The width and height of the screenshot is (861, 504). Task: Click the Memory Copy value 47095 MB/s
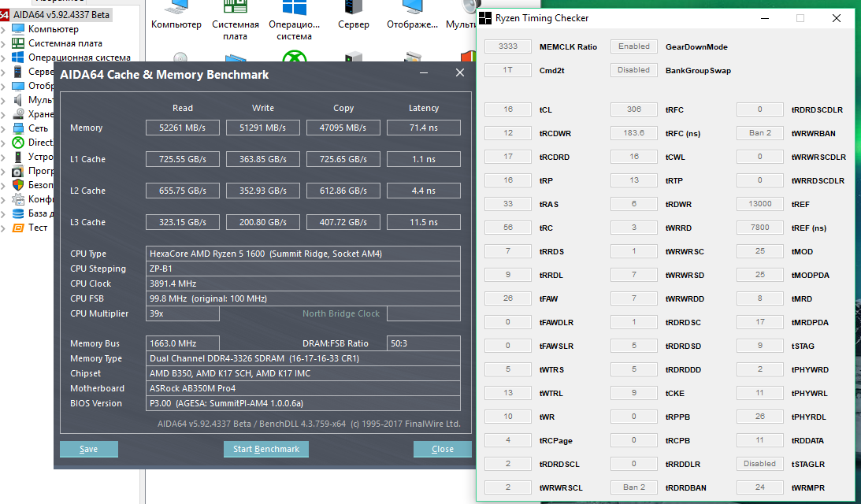click(343, 128)
